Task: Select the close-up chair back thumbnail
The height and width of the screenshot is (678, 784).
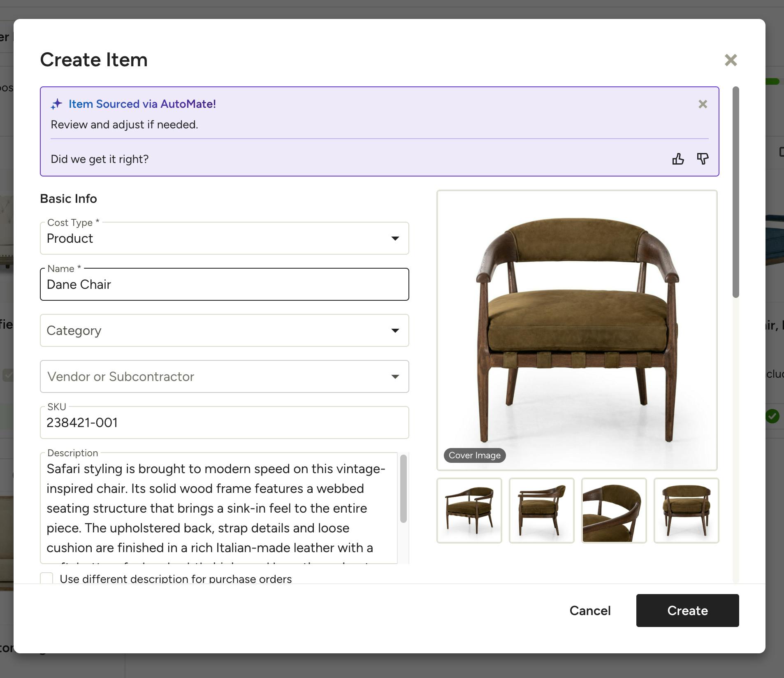Action: [x=614, y=511]
